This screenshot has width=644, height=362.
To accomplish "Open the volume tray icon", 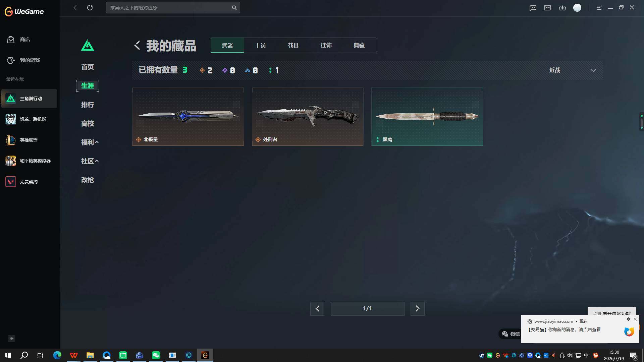I will click(x=570, y=355).
